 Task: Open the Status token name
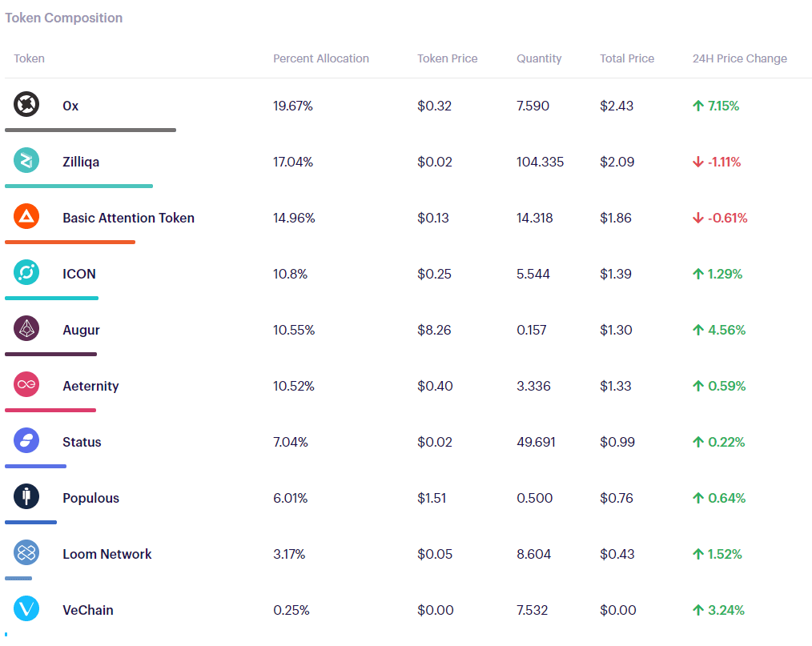(x=82, y=442)
